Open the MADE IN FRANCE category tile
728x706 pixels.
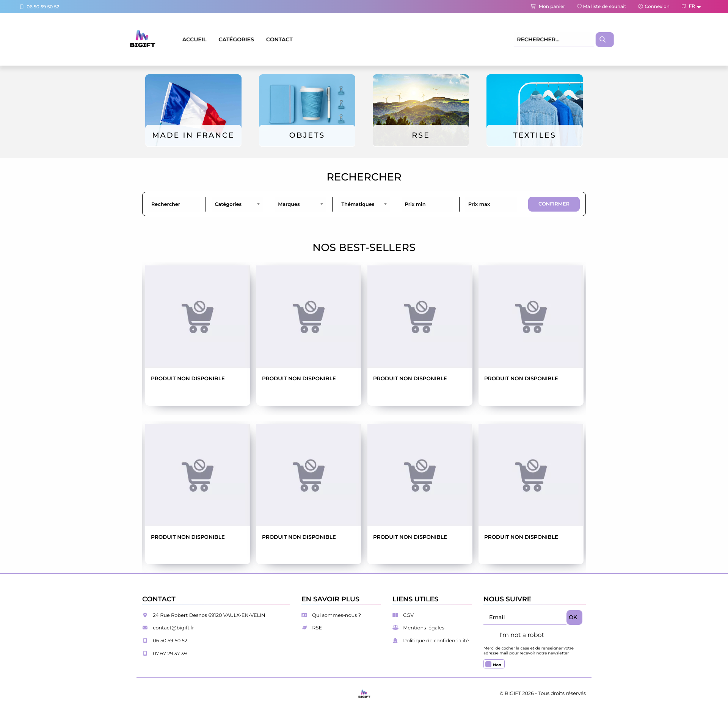point(193,110)
